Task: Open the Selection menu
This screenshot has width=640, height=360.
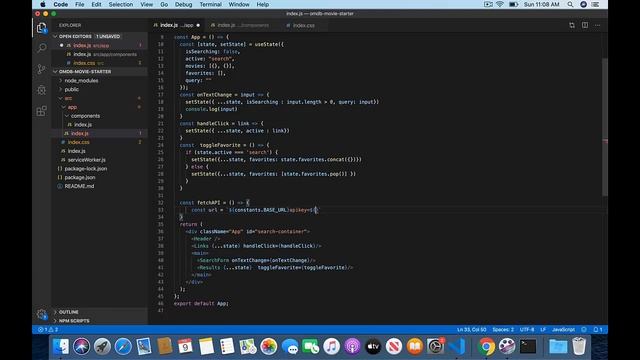Action: click(121, 4)
